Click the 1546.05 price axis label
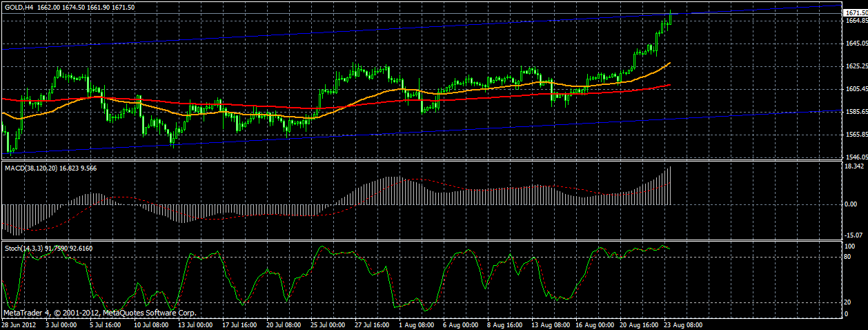The width and height of the screenshot is (868, 330). click(x=856, y=157)
